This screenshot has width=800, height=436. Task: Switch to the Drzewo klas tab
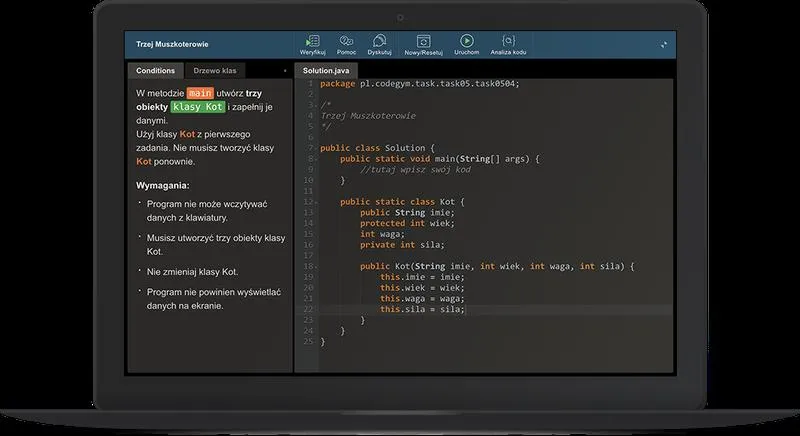tap(215, 70)
